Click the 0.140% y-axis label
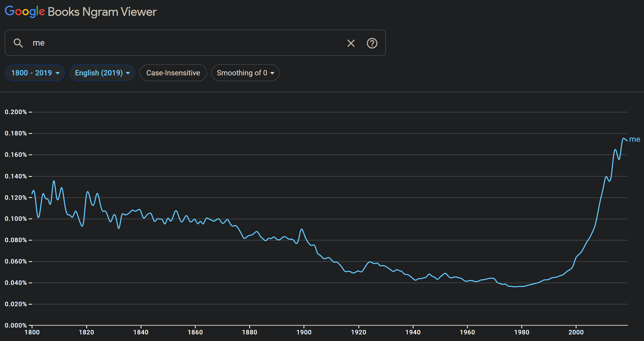 point(16,176)
